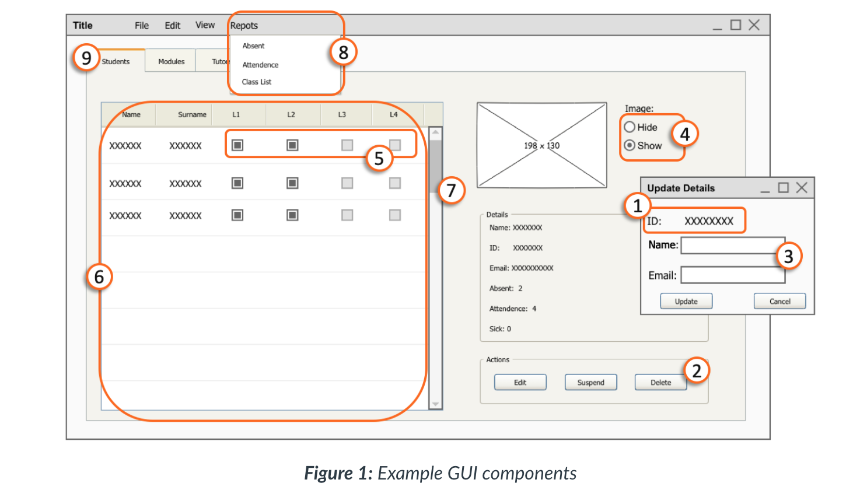Click the 'Sick: 0' detail text
The height and width of the screenshot is (504, 853).
tap(500, 329)
